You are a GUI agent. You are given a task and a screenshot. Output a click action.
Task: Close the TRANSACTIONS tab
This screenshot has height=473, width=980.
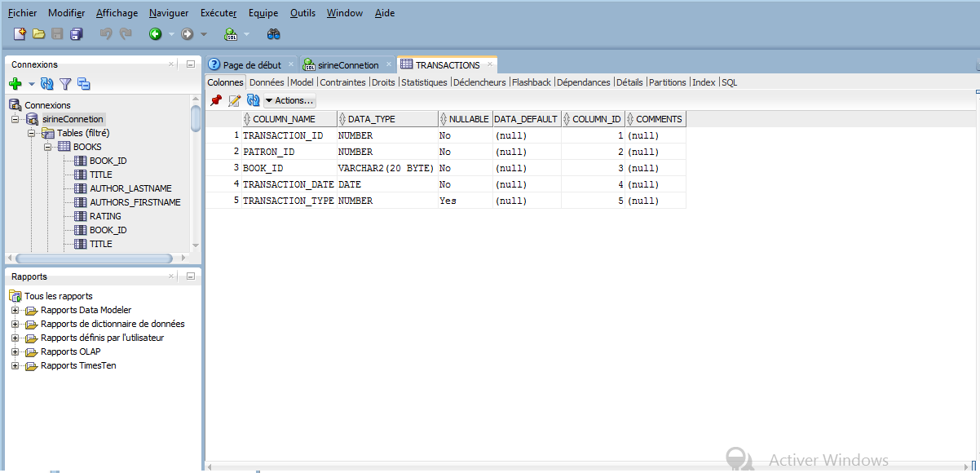point(489,64)
